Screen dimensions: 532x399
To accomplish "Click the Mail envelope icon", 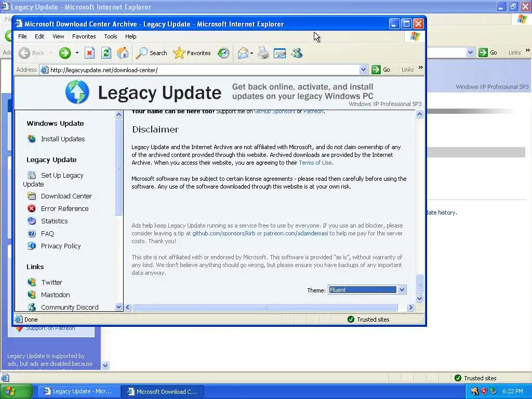I will (243, 53).
